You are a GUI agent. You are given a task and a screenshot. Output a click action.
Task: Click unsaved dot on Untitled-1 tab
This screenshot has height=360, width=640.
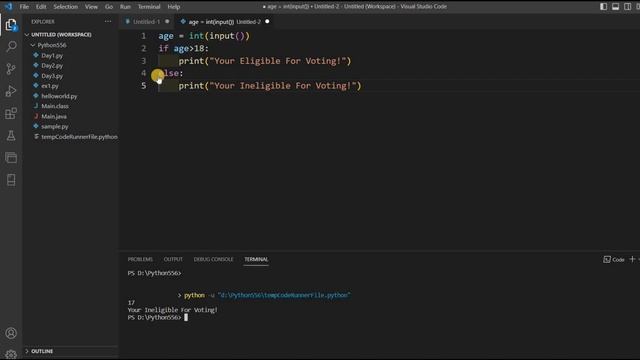167,22
